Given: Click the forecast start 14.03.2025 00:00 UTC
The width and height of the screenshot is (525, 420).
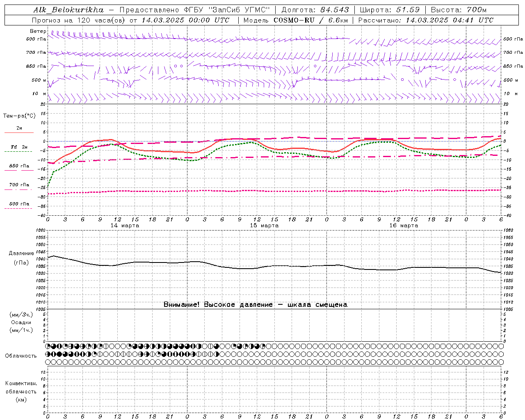Looking at the screenshot, I should (186, 20).
